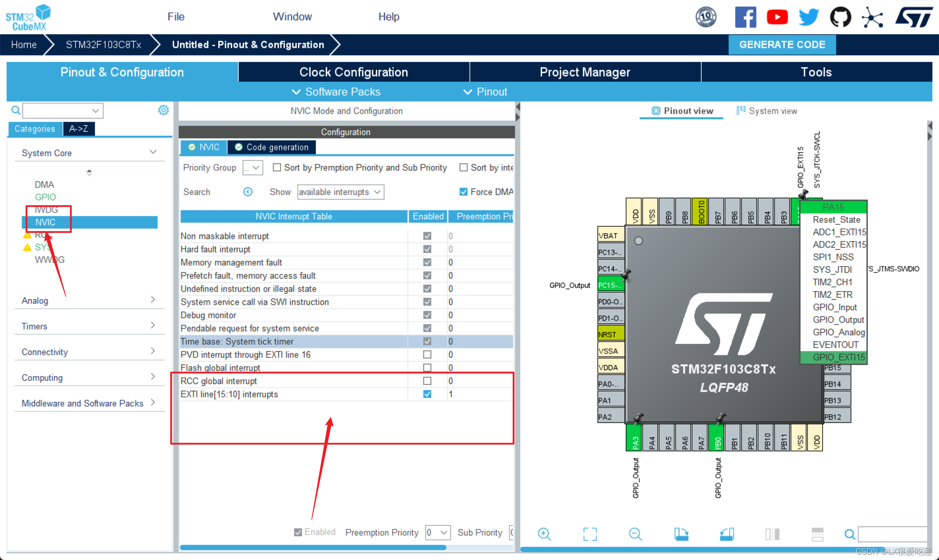Open the File menu
The width and height of the screenshot is (939, 560).
[176, 17]
